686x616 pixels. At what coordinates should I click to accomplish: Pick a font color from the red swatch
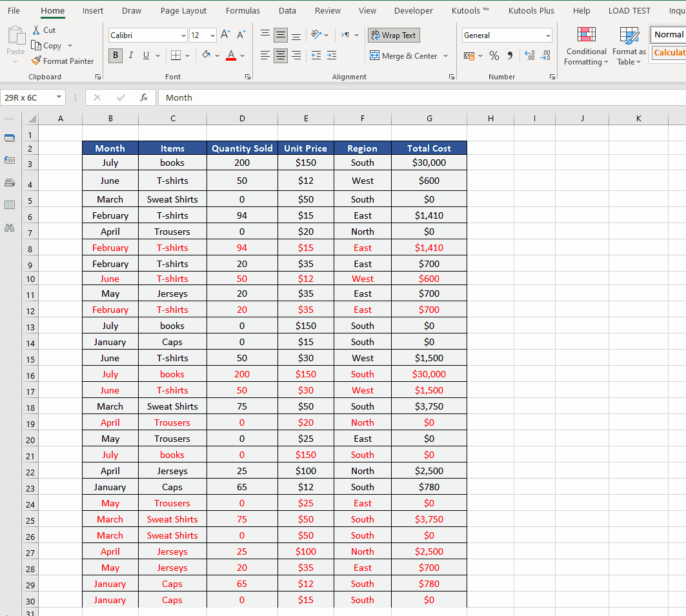[x=230, y=55]
